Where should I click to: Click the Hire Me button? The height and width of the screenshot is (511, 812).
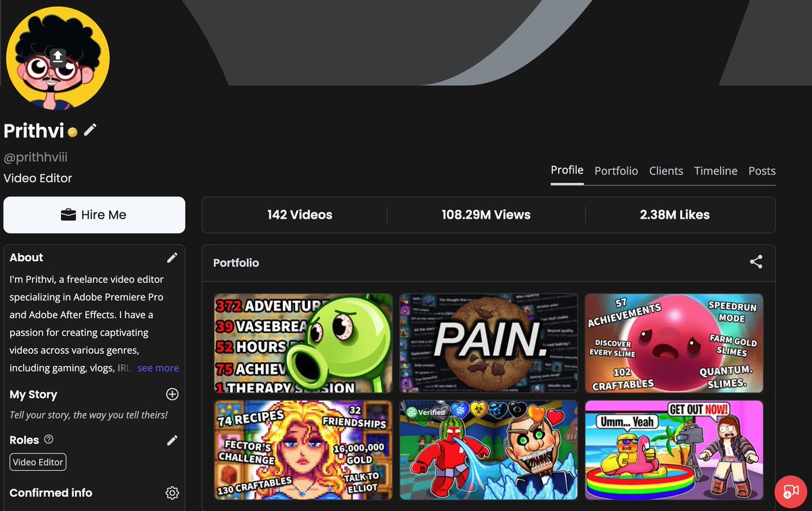[94, 215]
